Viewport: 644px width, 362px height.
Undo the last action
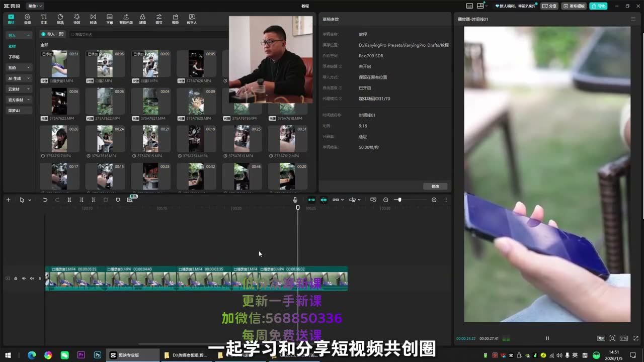tap(45, 200)
